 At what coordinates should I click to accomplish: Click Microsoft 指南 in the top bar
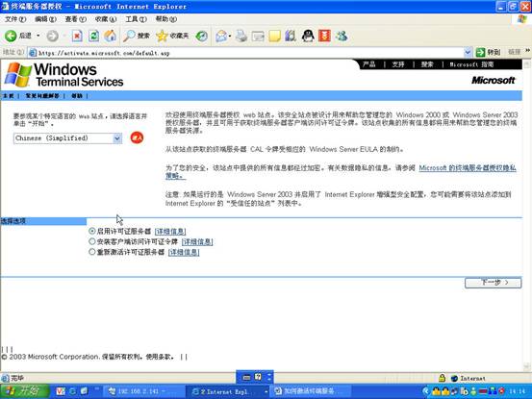[471, 64]
